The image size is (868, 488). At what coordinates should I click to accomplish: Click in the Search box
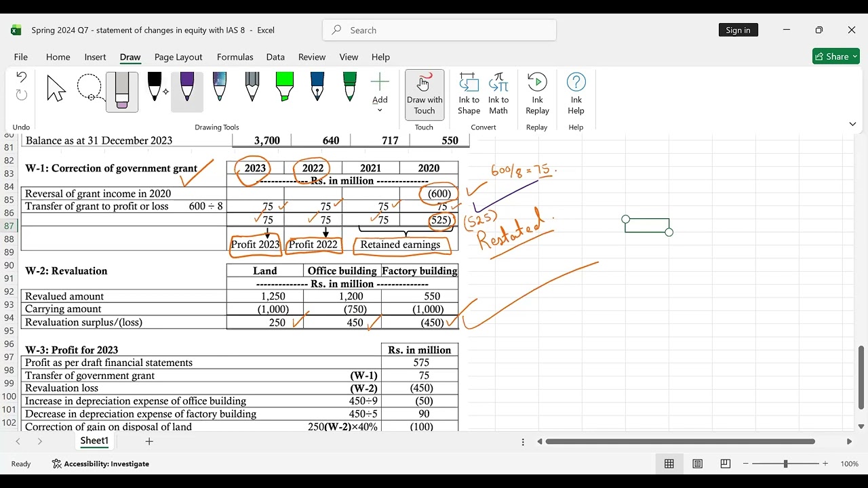click(439, 30)
